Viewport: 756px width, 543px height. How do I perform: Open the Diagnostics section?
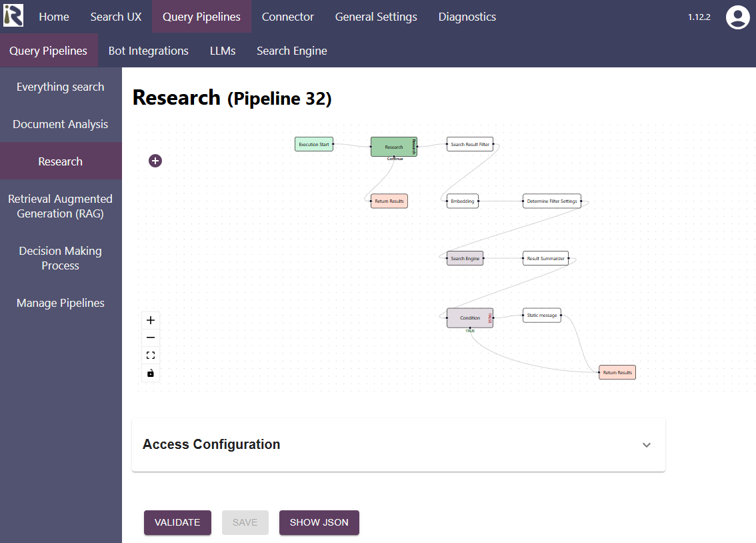tap(467, 17)
